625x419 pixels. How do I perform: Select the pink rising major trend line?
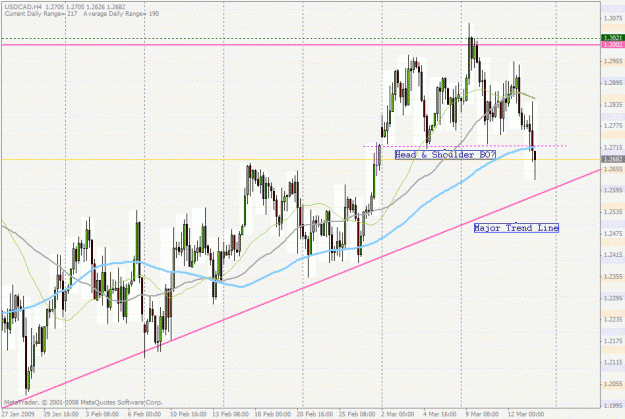(301, 289)
